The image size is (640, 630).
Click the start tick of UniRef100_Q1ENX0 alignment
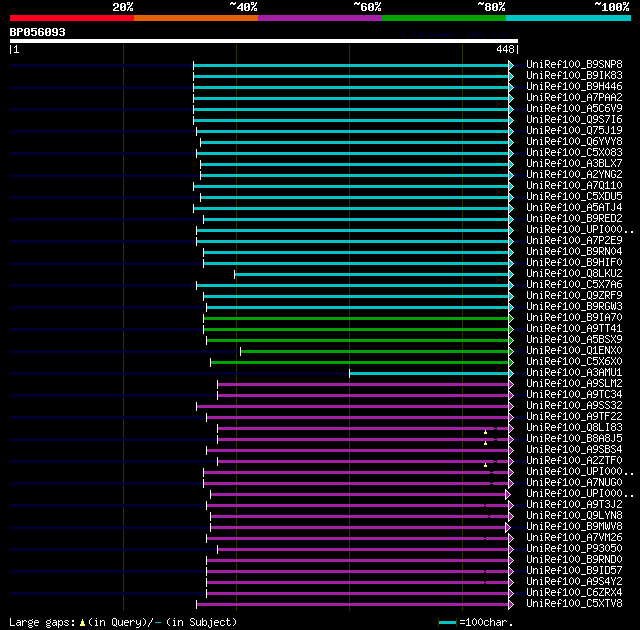tap(240, 351)
